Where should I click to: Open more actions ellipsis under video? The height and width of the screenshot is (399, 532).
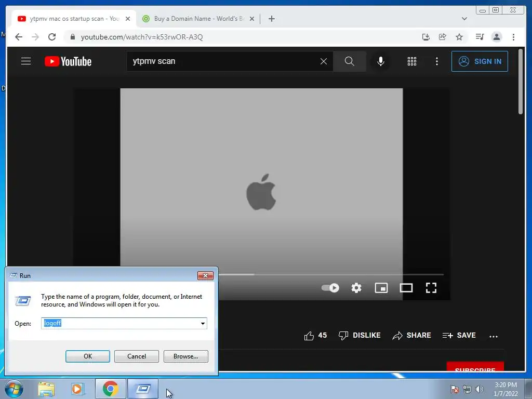point(494,336)
